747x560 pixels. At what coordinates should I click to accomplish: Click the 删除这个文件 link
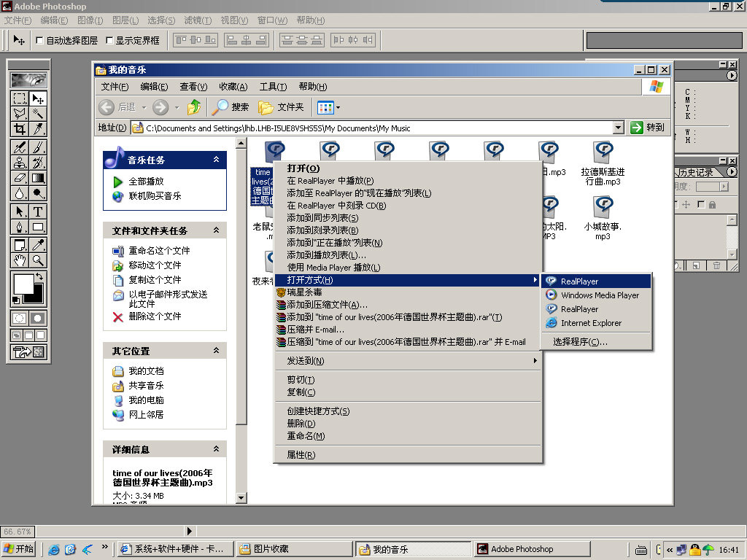[x=155, y=316]
